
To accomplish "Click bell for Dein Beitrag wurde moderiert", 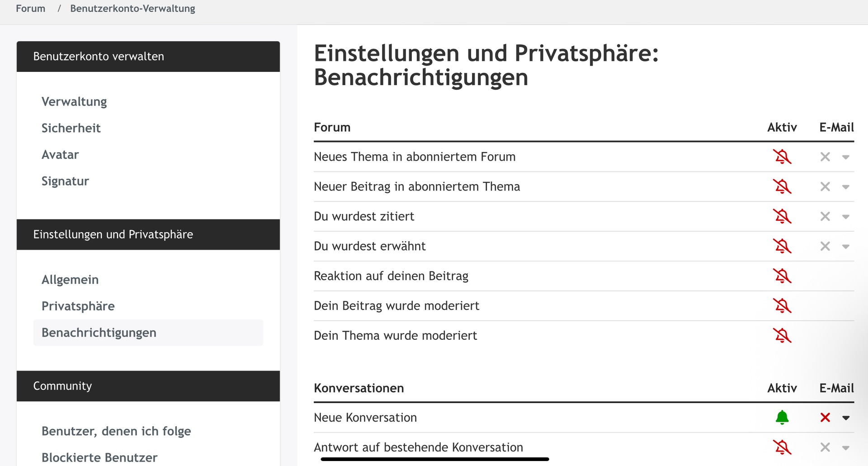I will tap(782, 306).
